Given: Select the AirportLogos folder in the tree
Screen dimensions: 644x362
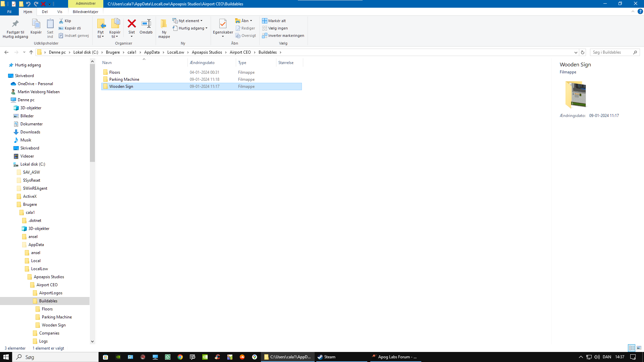Looking at the screenshot, I should [51, 293].
